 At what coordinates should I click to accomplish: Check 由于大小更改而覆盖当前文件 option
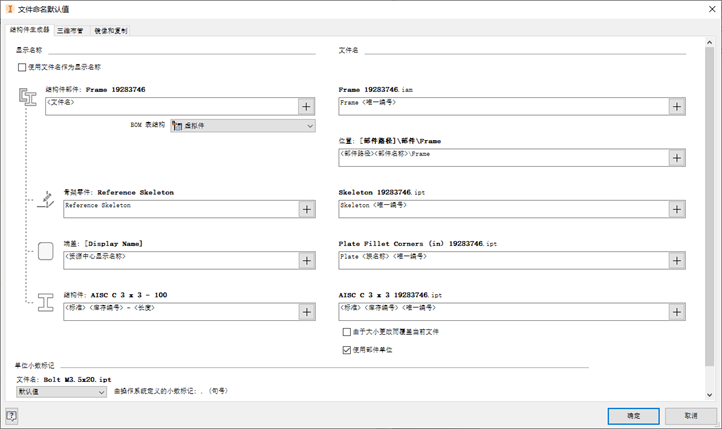347,332
